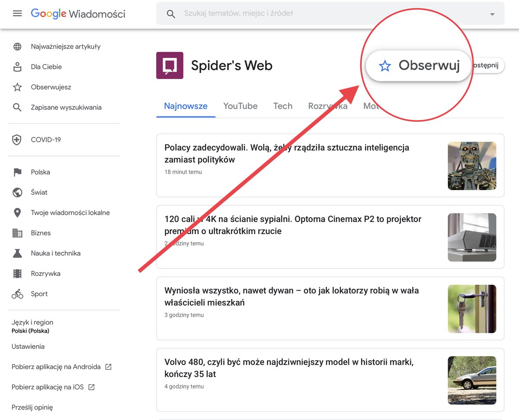
Task: Follow Spider's Web with Obserwuj button
Action: tap(418, 66)
